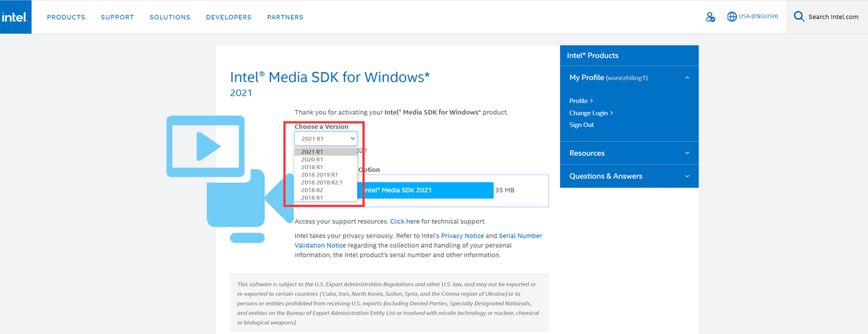This screenshot has width=868, height=334.
Task: Open the Serial Number Validation Notice link
Action: click(418, 240)
